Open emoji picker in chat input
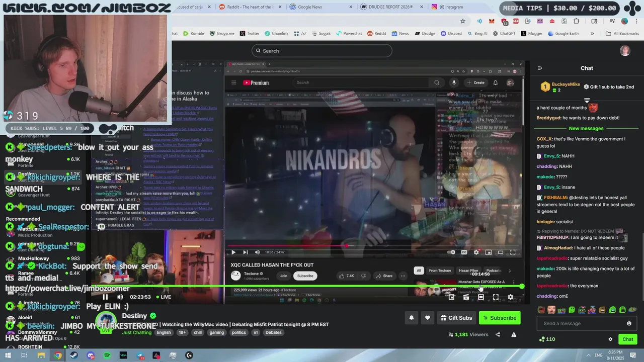Screen dimensions: 644x362 629,323
